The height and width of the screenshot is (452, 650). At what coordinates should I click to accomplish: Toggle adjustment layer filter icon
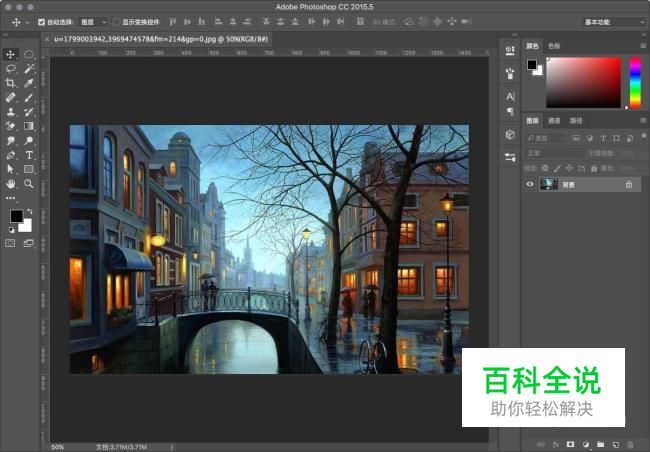point(589,138)
